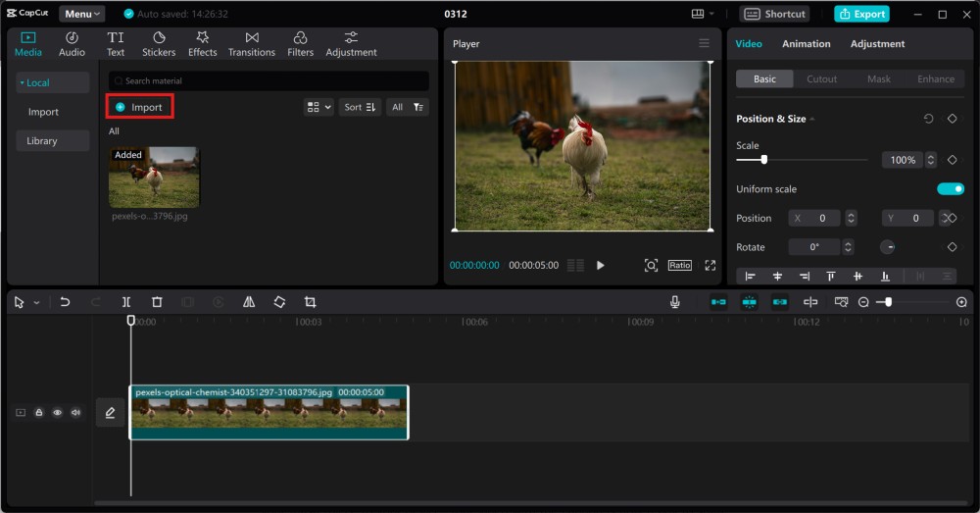Add a Rotate keyframe diamond
Screen dimensions: 980x513
(x=952, y=247)
